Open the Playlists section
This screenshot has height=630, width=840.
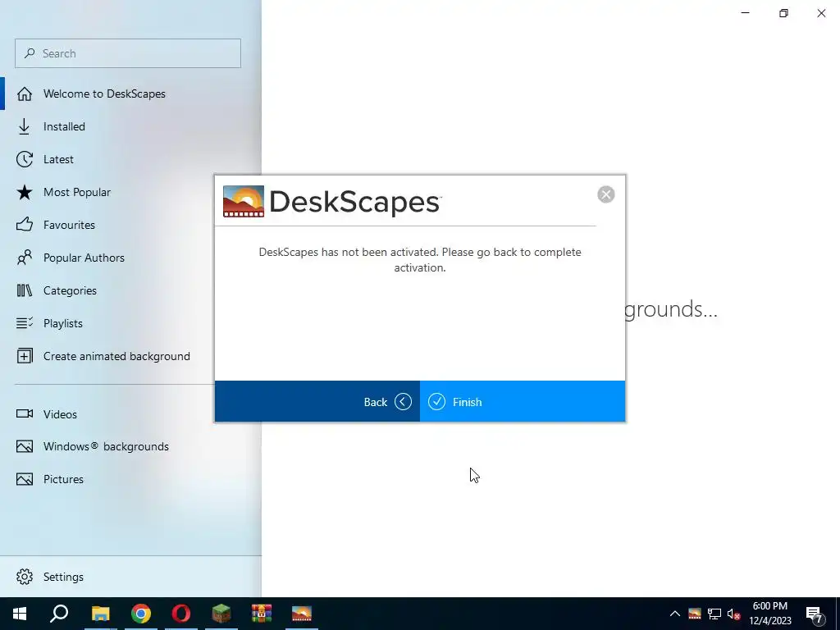(x=62, y=323)
